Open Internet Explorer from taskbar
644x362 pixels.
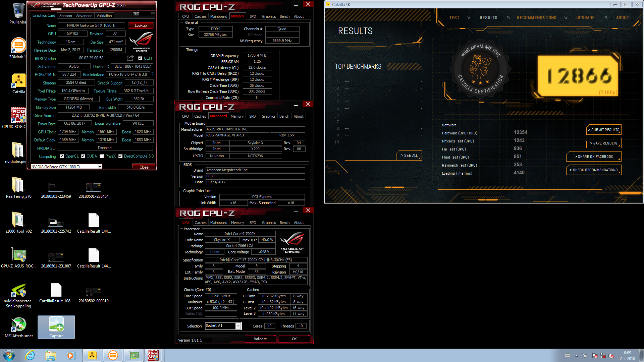30,355
